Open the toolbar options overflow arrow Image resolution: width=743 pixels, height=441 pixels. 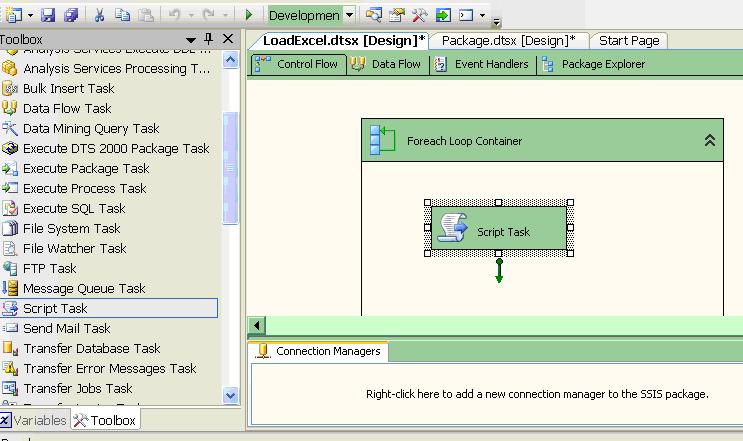coord(496,22)
